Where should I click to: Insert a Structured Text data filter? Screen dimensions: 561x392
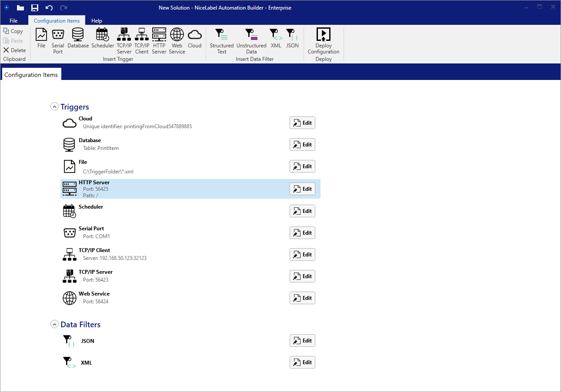pyautogui.click(x=222, y=41)
